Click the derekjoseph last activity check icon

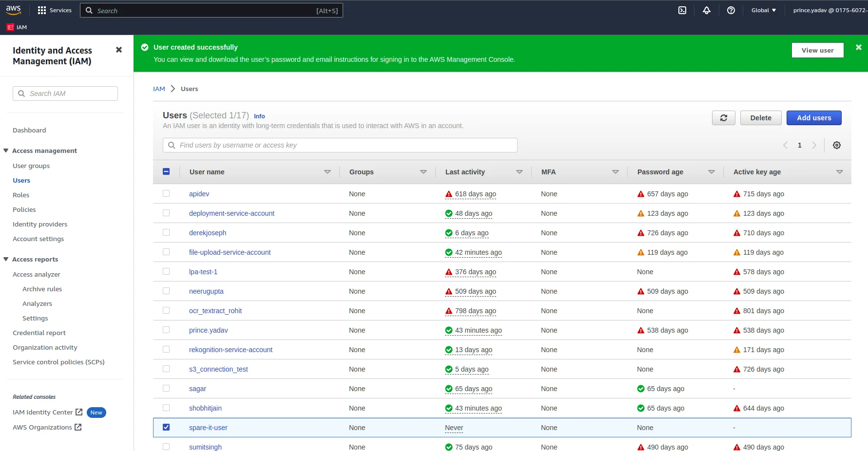coord(449,233)
